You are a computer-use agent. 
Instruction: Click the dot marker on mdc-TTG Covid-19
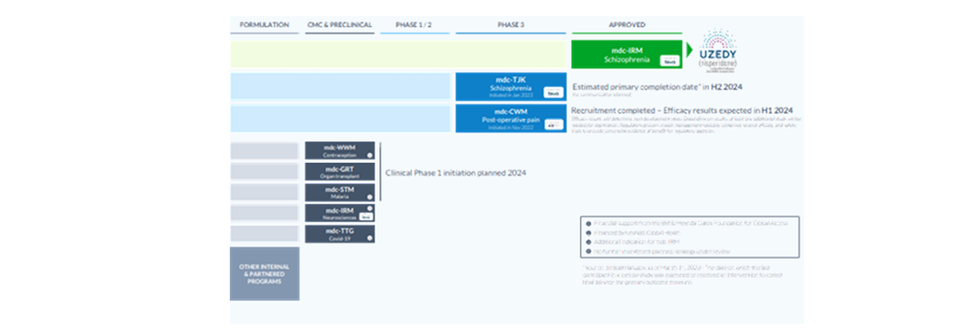tap(369, 239)
